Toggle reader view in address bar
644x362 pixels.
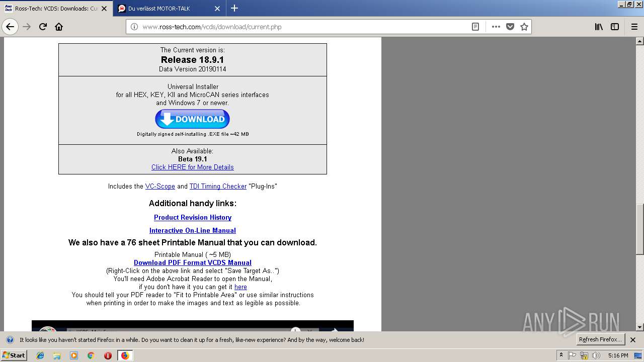point(475,27)
